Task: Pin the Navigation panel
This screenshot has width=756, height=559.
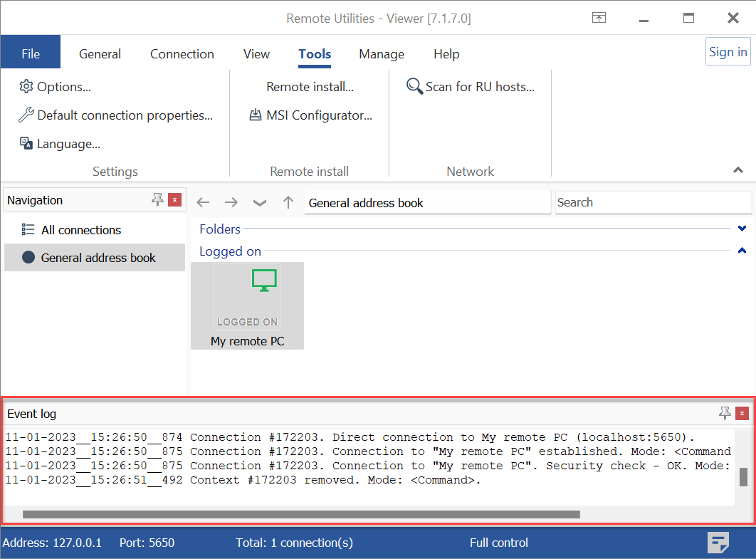Action: point(157,200)
